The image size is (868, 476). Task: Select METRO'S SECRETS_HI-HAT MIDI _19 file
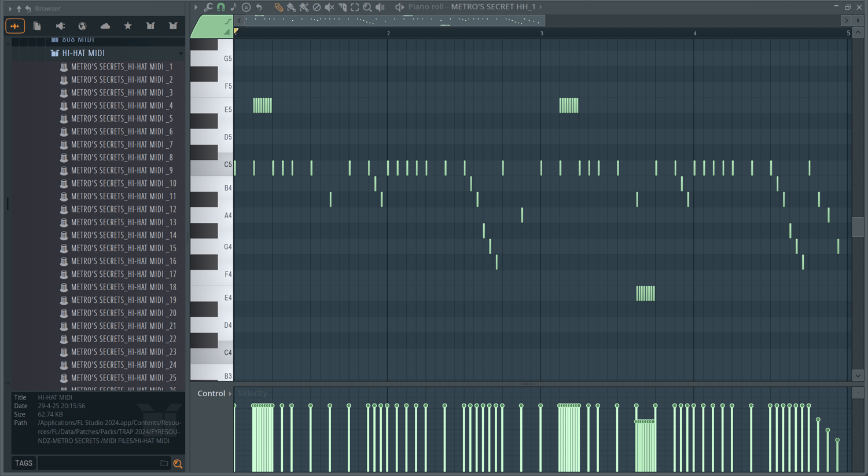(x=123, y=301)
